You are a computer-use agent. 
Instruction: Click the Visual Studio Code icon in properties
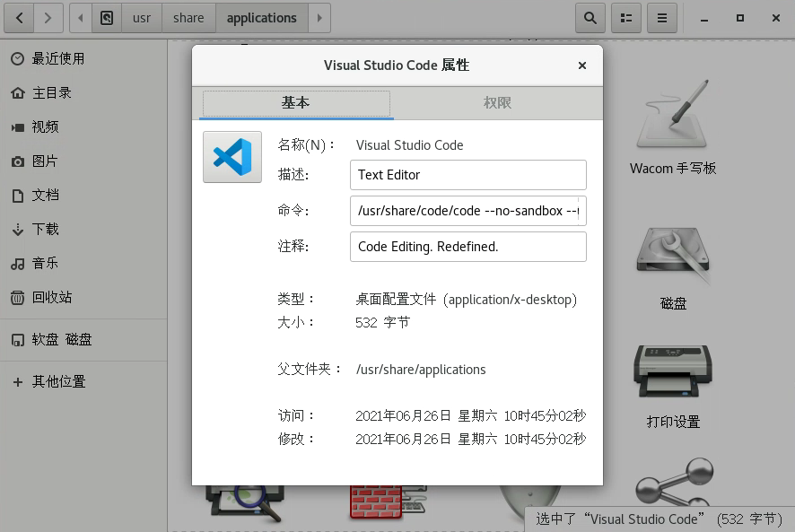[232, 157]
